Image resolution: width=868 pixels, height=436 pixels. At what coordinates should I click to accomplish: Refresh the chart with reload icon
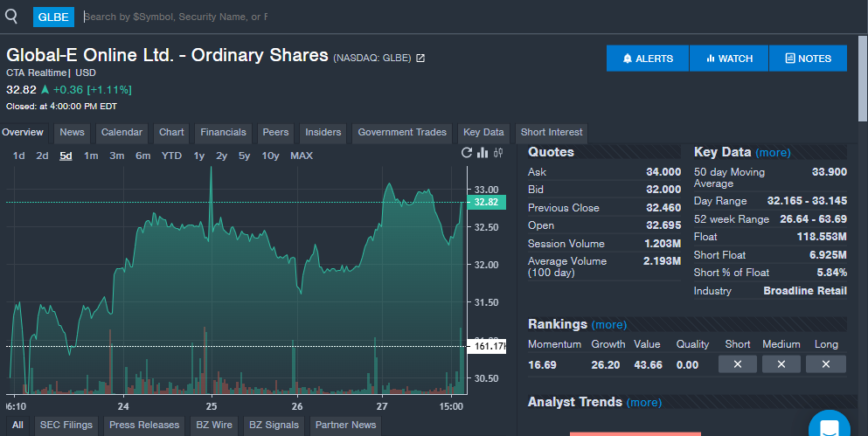click(467, 153)
